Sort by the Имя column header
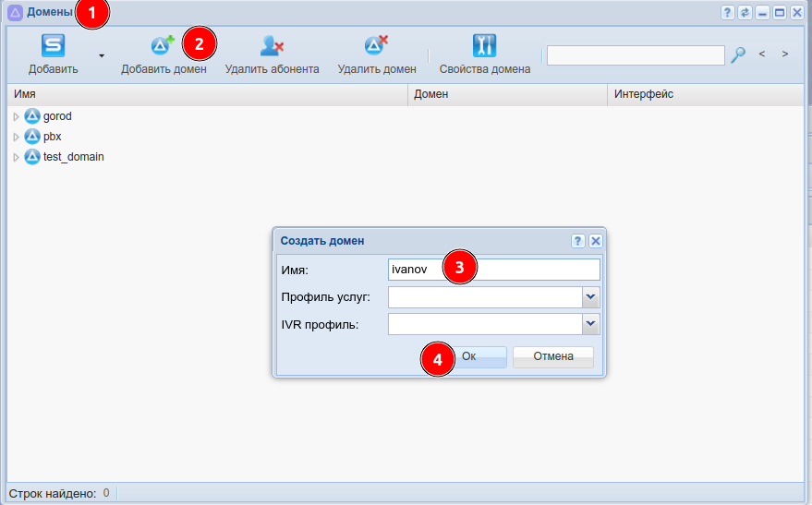Screen dimensions: 812x505 (x=208, y=95)
